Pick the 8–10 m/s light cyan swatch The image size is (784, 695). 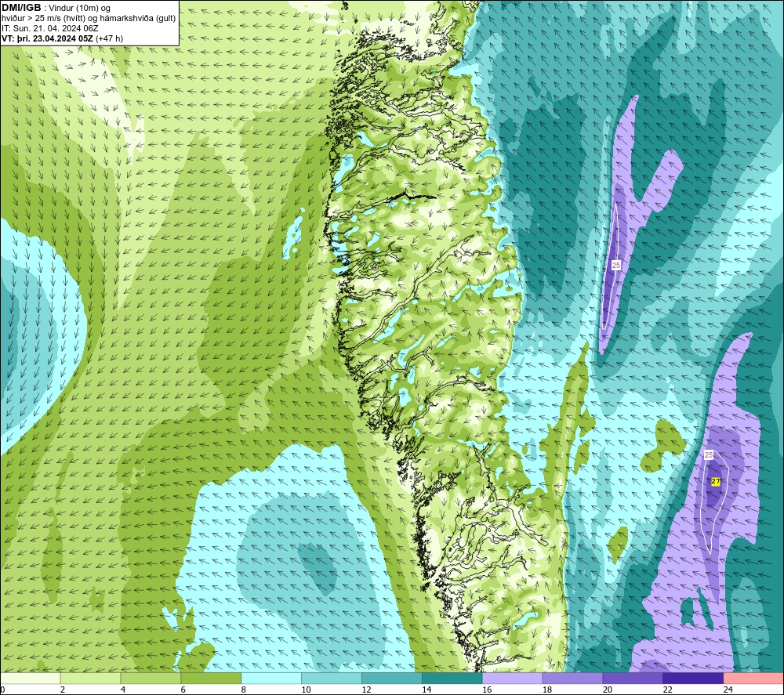click(271, 678)
